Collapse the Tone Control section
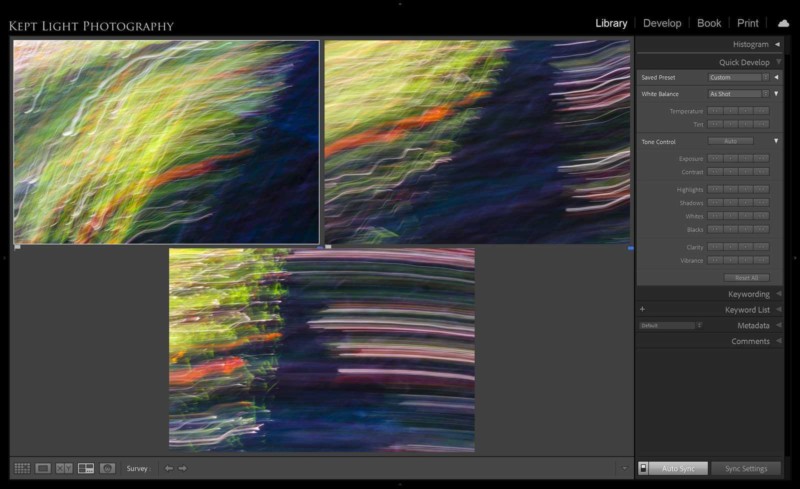800x489 pixels. 776,141
